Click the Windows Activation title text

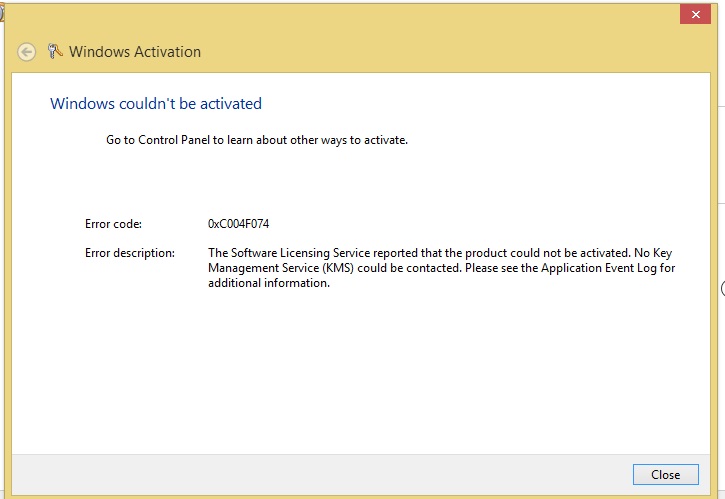point(134,52)
